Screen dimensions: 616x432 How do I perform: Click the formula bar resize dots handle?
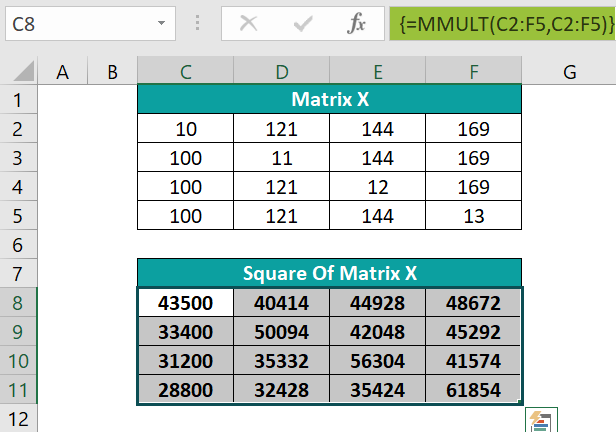pyautogui.click(x=198, y=23)
